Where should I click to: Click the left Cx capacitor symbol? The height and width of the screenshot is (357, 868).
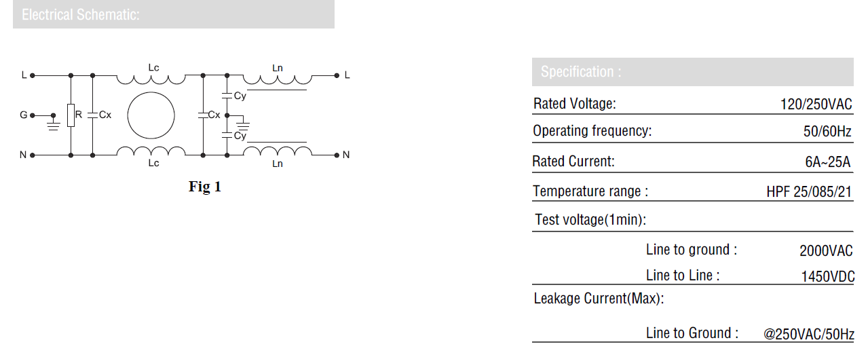click(92, 115)
